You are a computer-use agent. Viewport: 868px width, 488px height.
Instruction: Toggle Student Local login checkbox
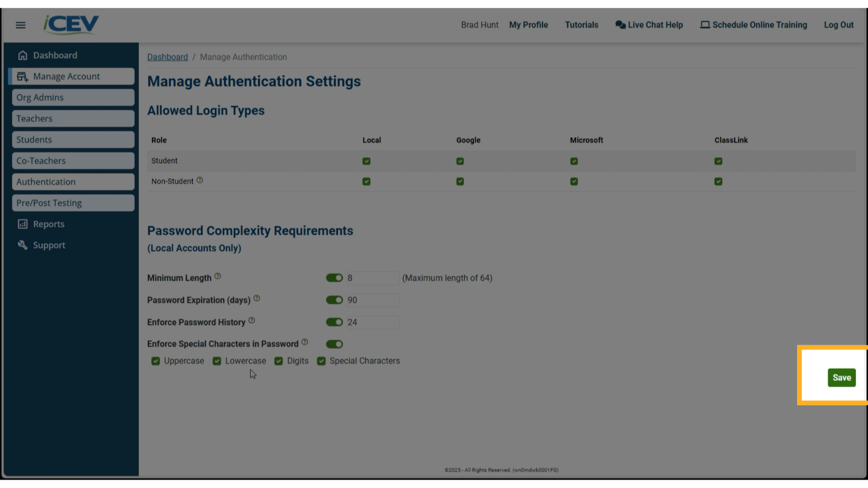click(x=367, y=161)
